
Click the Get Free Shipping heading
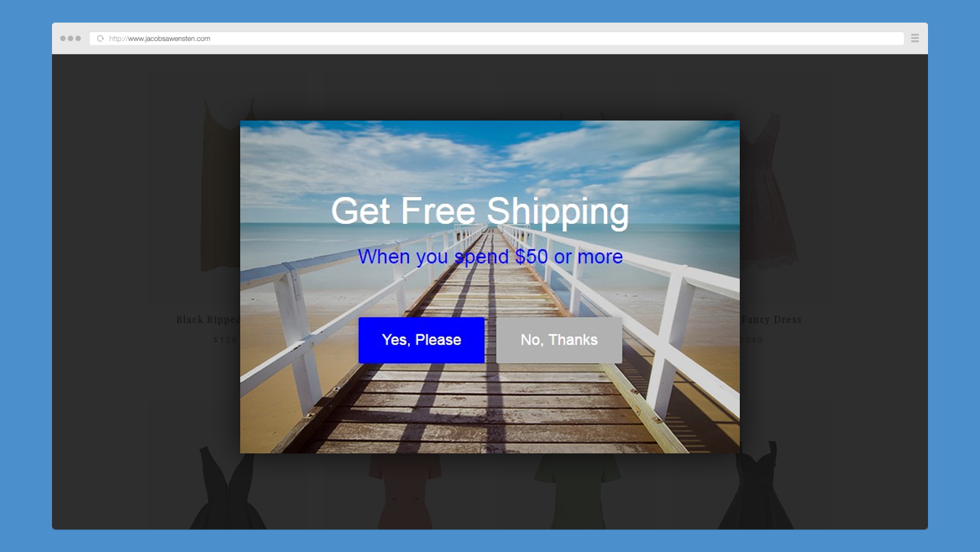pyautogui.click(x=480, y=212)
